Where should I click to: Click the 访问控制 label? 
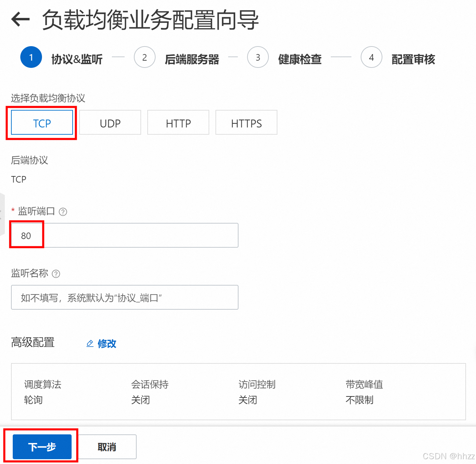[x=257, y=384]
